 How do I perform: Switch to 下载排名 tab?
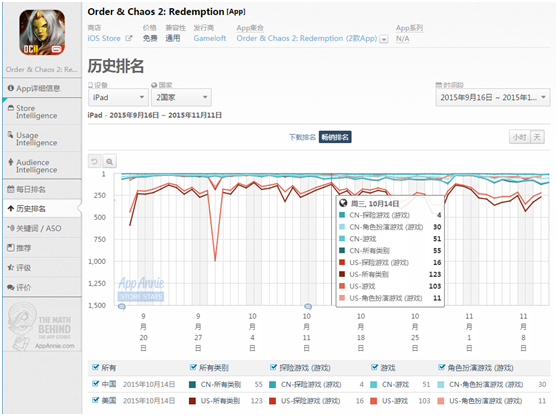click(x=302, y=137)
